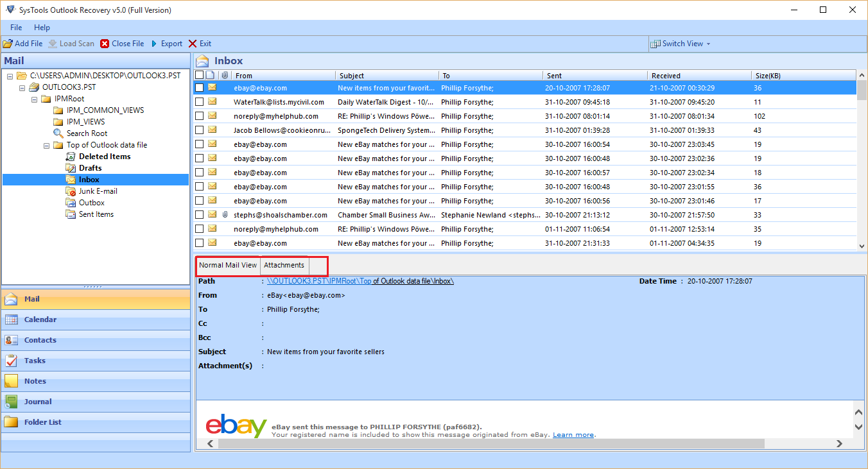Collapse the C:\USERS\ADMIN path node

click(x=10, y=76)
